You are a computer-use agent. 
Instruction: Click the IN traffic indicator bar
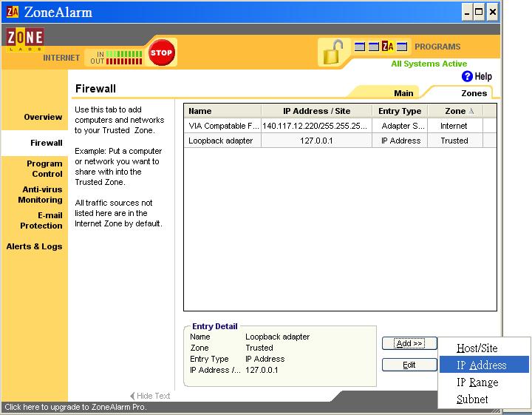[124, 54]
